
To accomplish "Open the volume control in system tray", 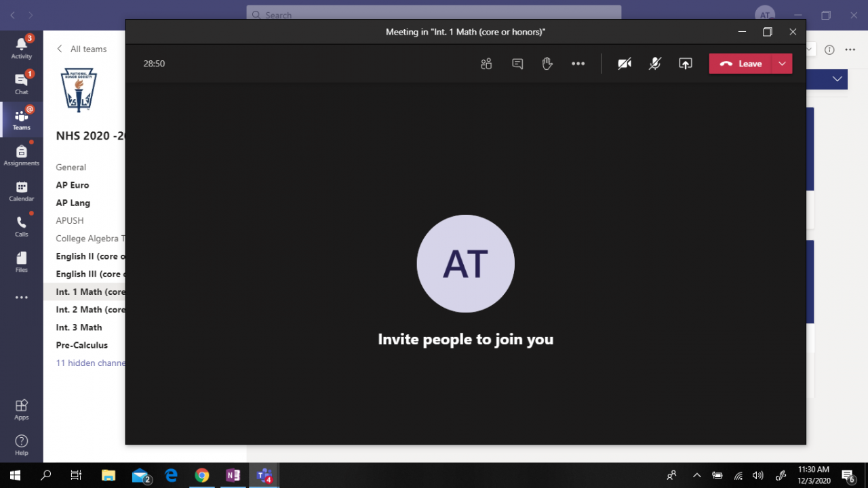I will click(758, 475).
